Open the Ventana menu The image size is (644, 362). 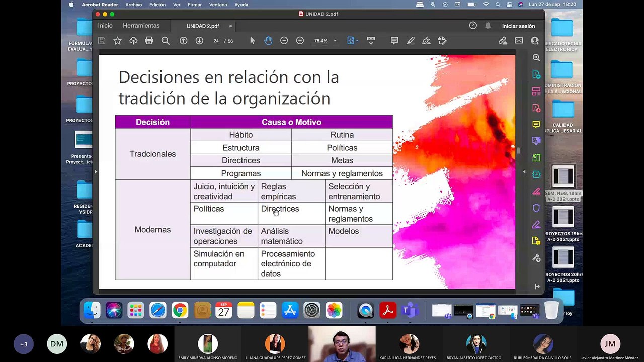pos(218,5)
